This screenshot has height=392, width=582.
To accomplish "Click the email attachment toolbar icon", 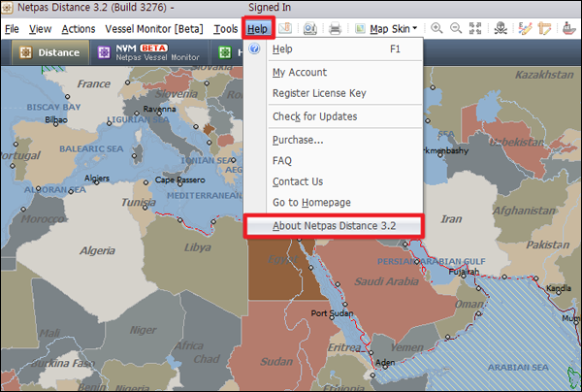I will (x=285, y=28).
